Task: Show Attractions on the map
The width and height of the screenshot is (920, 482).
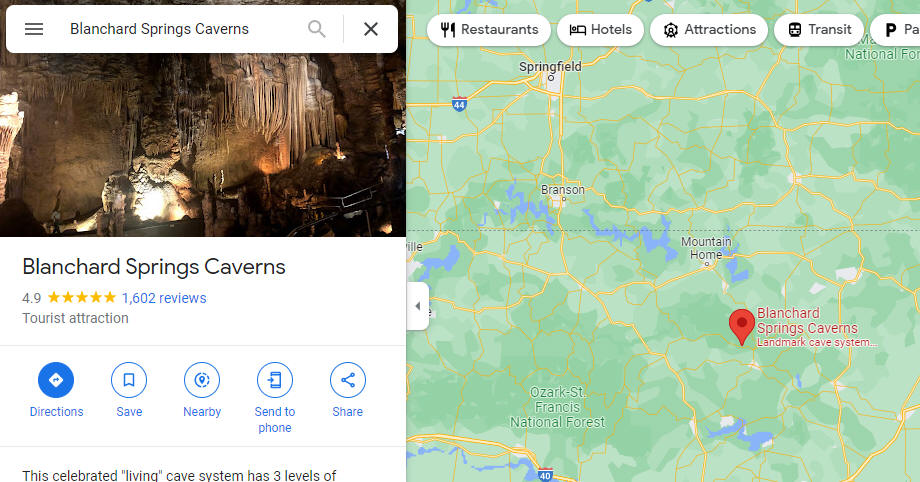Action: [x=709, y=29]
